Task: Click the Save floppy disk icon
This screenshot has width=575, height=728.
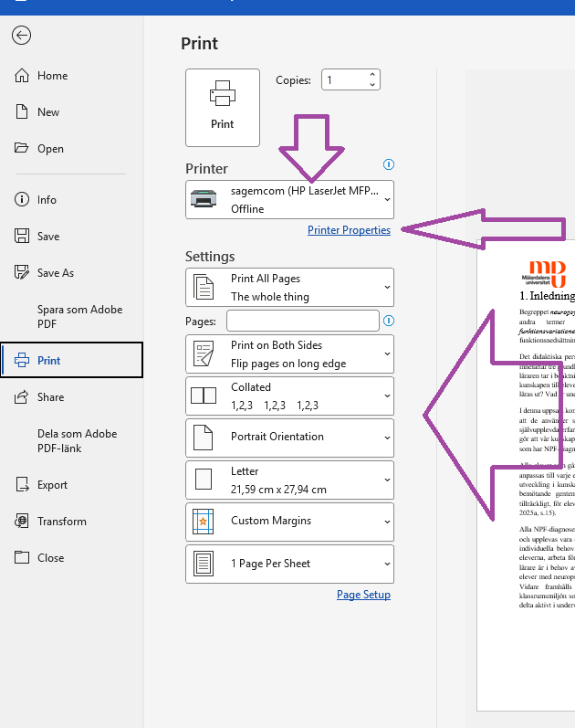Action: 22,236
